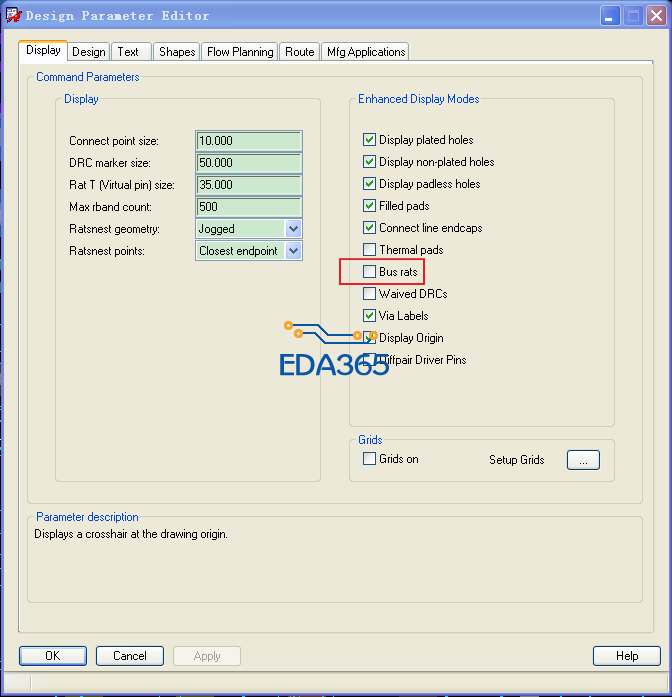This screenshot has height=697, width=672.
Task: Open Help for the dialog
Action: tap(627, 656)
